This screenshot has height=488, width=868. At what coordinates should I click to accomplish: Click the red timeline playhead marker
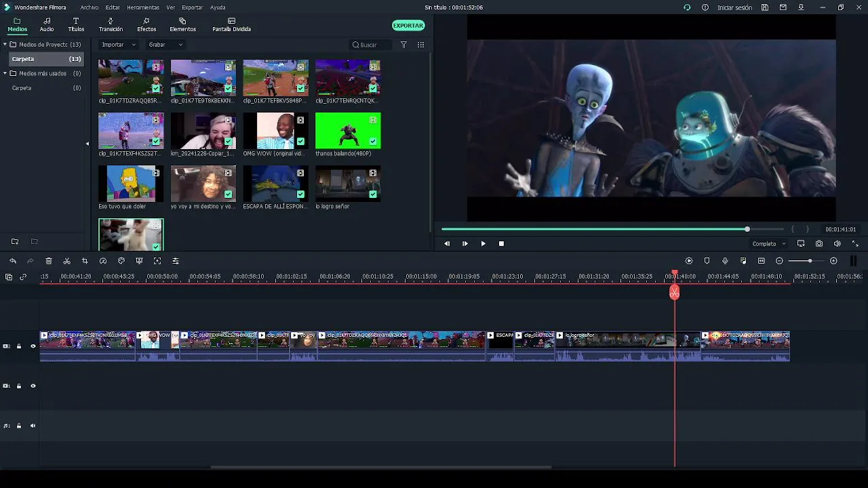[674, 291]
